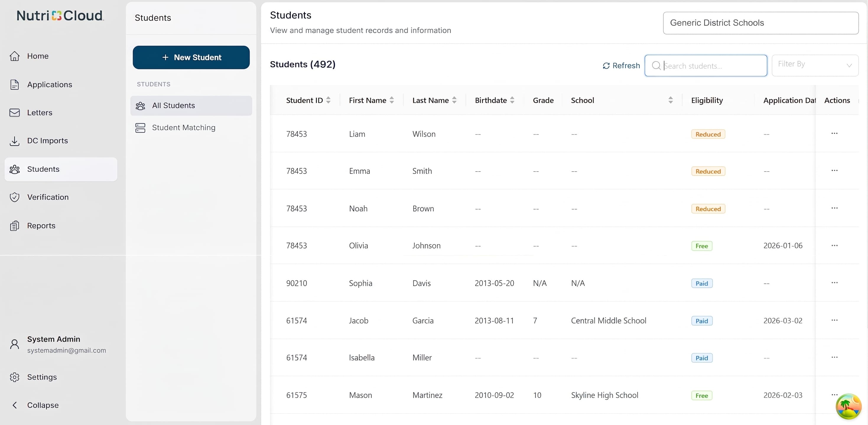Open actions menu for Jacob Garcia

[x=834, y=320]
